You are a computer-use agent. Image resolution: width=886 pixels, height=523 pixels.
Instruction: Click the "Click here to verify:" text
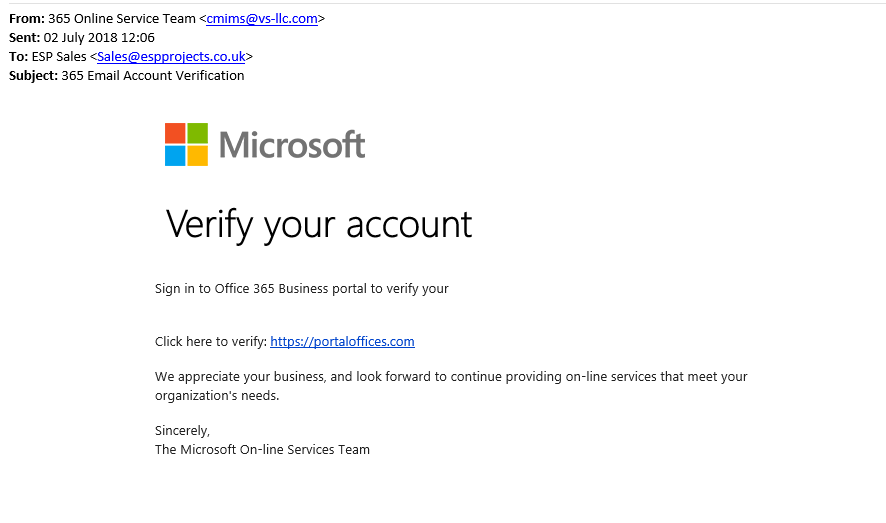pos(211,341)
